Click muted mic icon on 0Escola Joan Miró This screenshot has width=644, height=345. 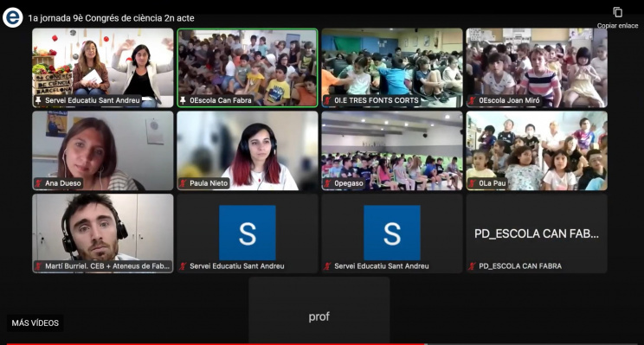point(472,100)
